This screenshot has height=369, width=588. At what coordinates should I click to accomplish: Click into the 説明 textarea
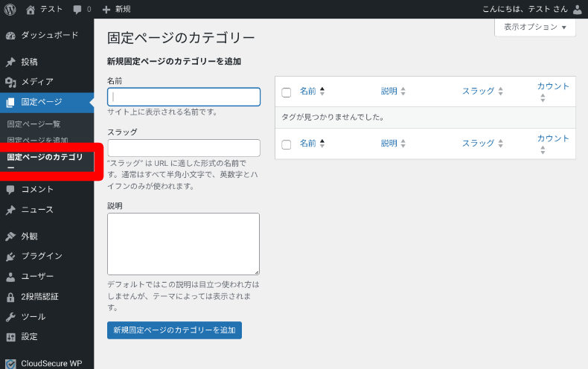(x=183, y=244)
